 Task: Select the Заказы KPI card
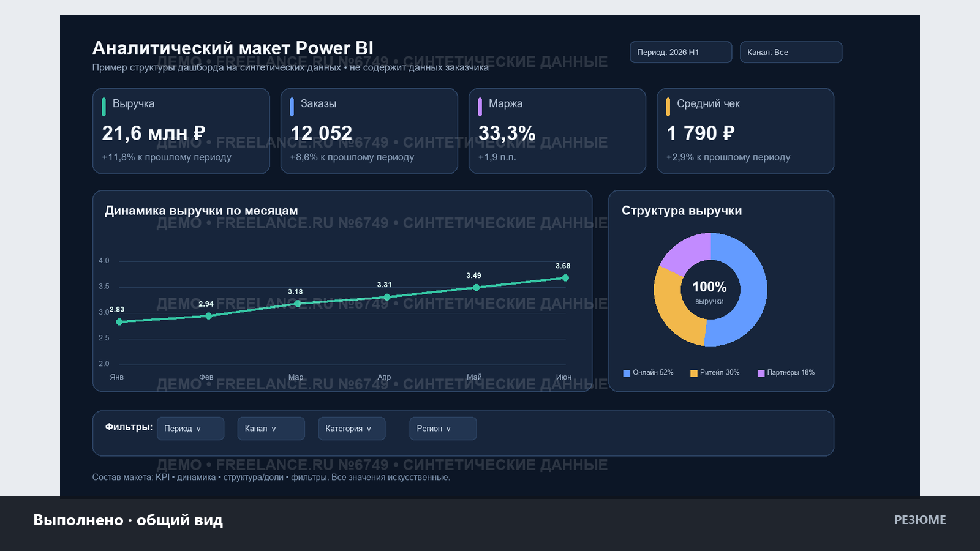(x=369, y=131)
